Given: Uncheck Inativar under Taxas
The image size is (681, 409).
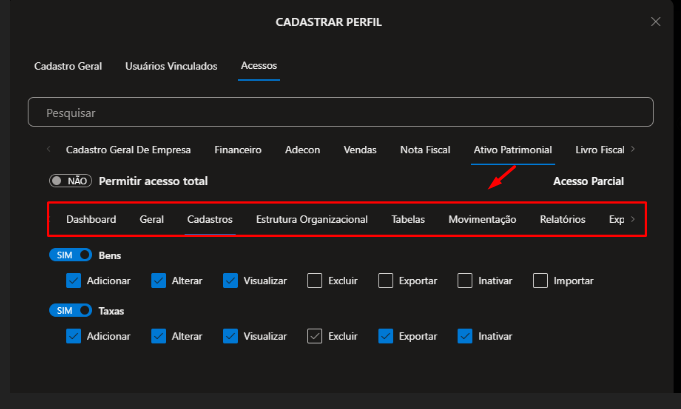Looking at the screenshot, I should click(x=464, y=337).
